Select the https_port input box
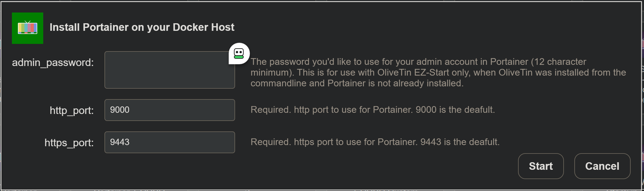Image resolution: width=644 pixels, height=191 pixels. pos(169,142)
